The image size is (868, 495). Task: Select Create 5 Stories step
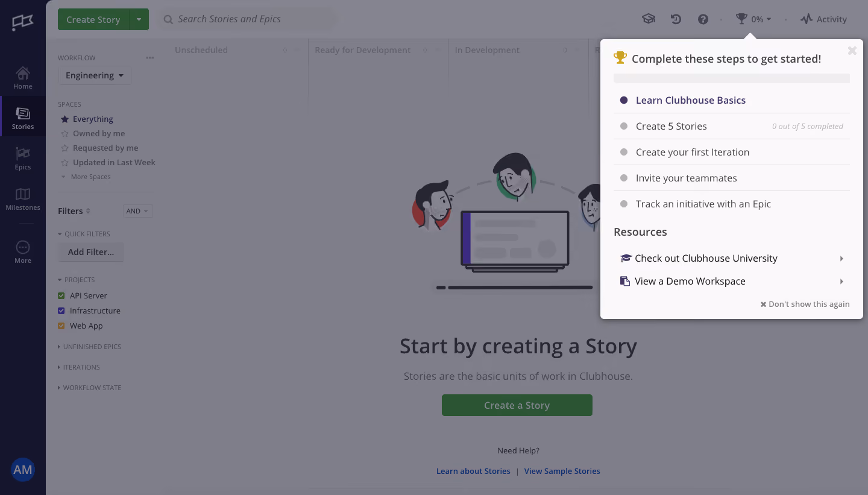click(x=732, y=127)
